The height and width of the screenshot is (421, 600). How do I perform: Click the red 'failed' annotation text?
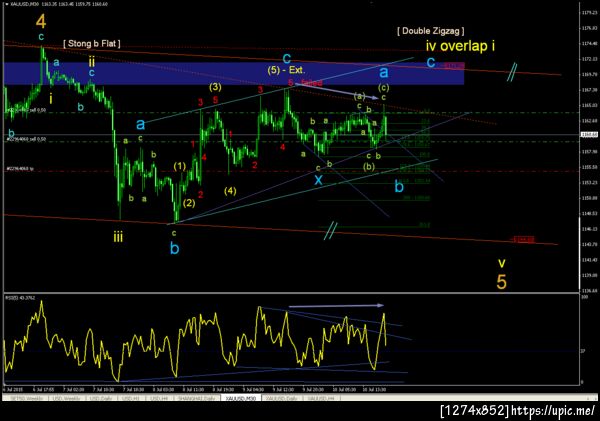click(312, 82)
